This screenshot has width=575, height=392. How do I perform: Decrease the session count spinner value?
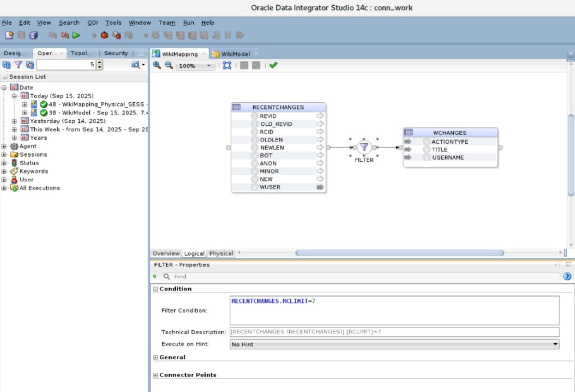(99, 67)
